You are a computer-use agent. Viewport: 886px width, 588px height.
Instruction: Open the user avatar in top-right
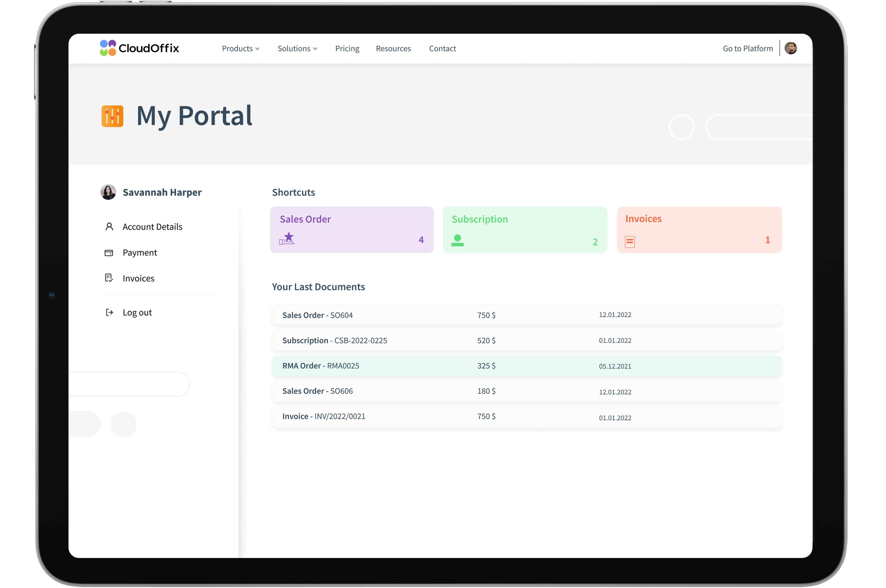pos(790,48)
